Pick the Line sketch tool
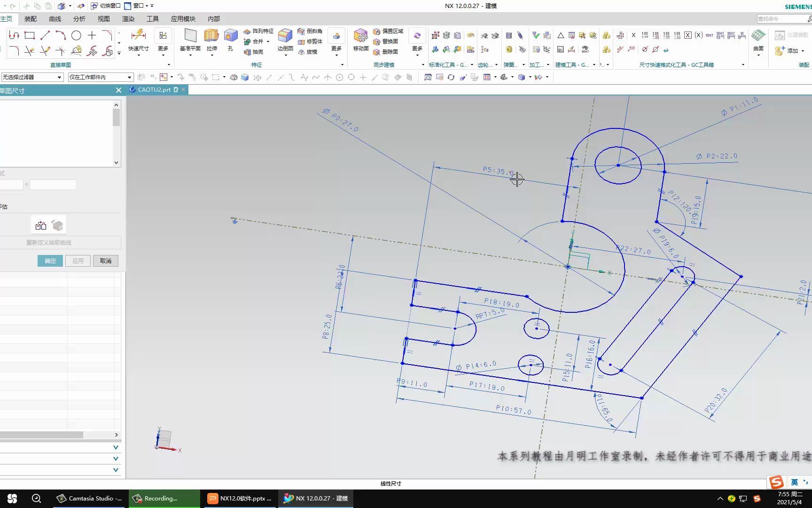This screenshot has height=508, width=812. [45, 35]
